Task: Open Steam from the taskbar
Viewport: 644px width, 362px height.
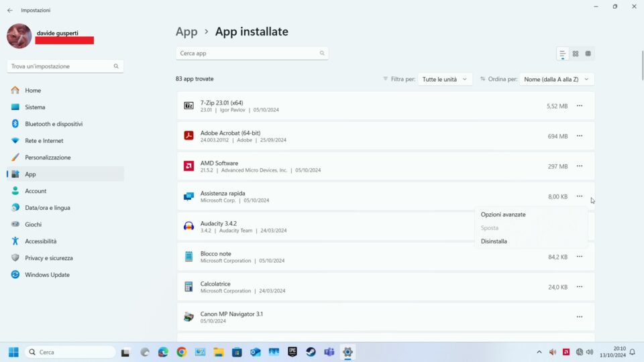Action: tap(311, 352)
